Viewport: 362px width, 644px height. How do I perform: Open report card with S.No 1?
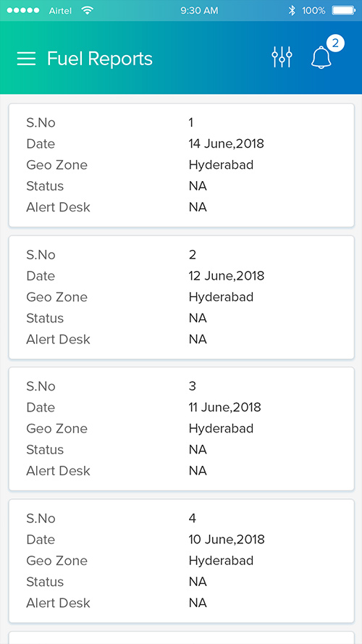coord(182,165)
